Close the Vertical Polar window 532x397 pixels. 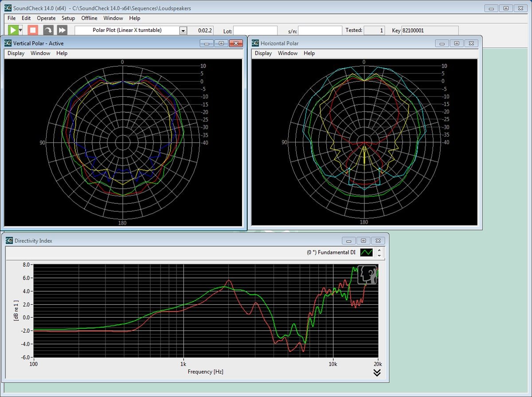[x=236, y=43]
